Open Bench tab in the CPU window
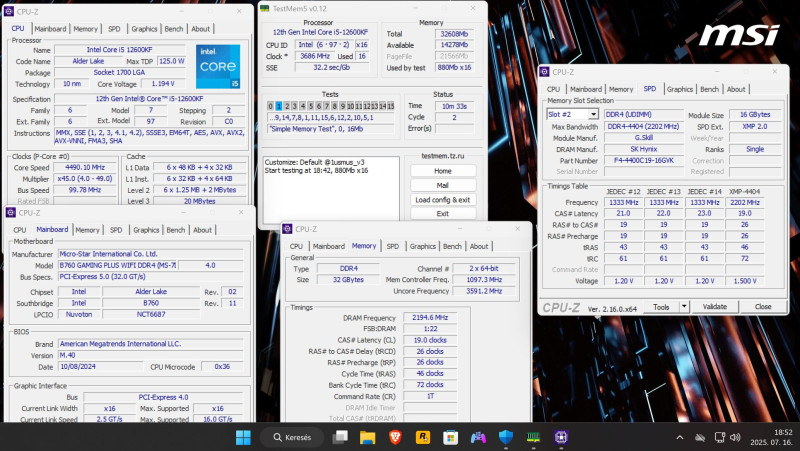800x451 pixels. pos(173,29)
